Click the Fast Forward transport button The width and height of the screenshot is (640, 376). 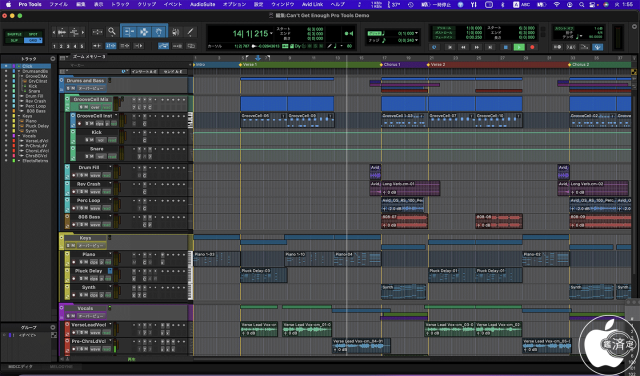(476, 47)
